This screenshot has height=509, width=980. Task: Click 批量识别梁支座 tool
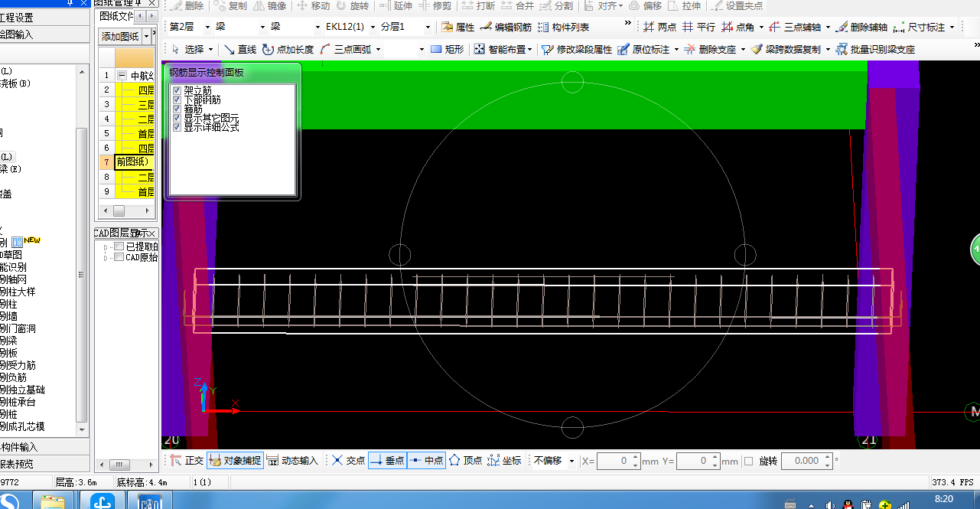point(876,49)
